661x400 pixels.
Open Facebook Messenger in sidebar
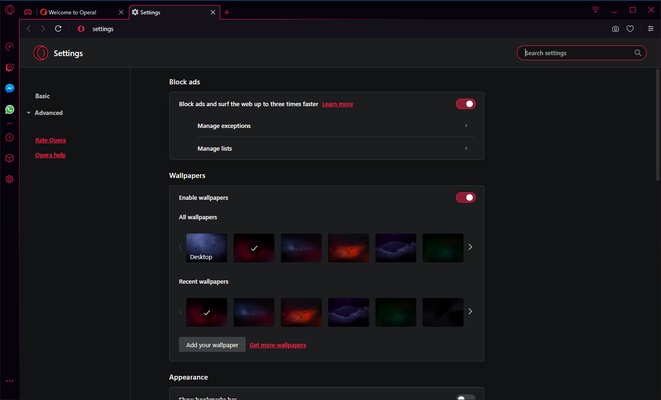click(x=10, y=88)
